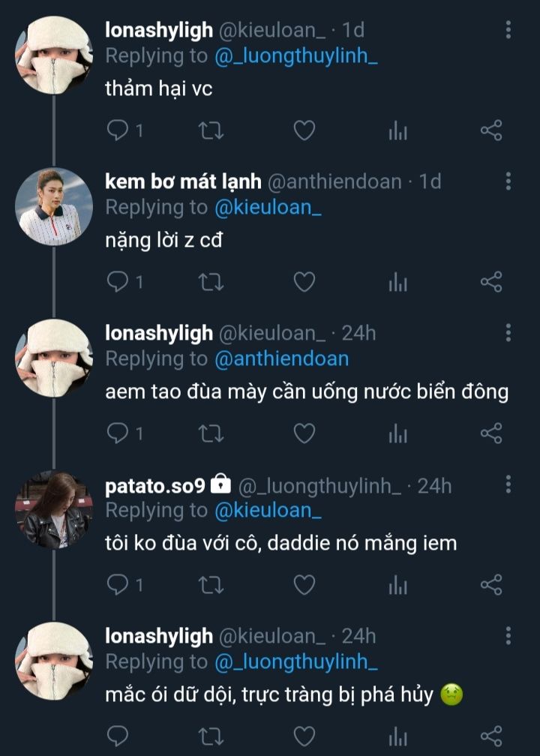Open more options for "thảm hại vc" tweet

click(508, 30)
